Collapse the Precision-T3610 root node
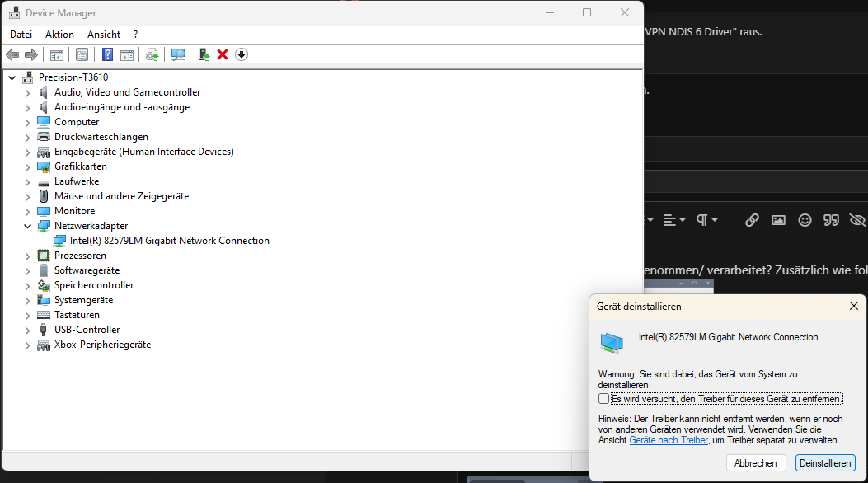This screenshot has height=483, width=868. click(12, 78)
